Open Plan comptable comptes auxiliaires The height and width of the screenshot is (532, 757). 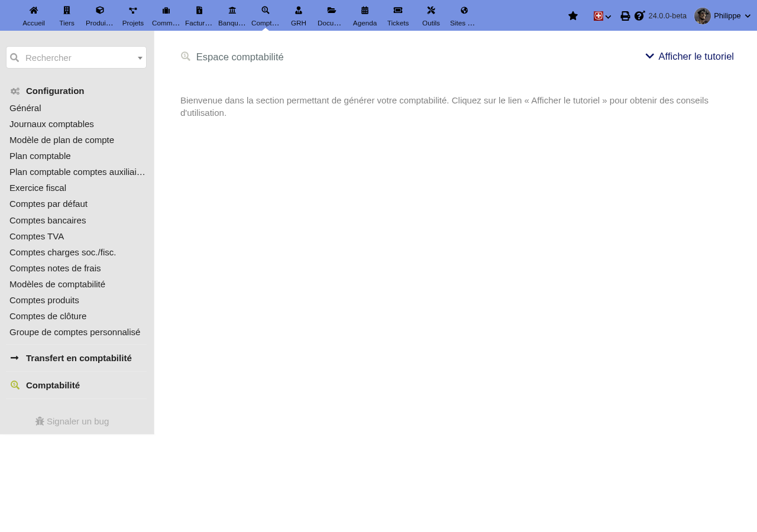coord(77,171)
